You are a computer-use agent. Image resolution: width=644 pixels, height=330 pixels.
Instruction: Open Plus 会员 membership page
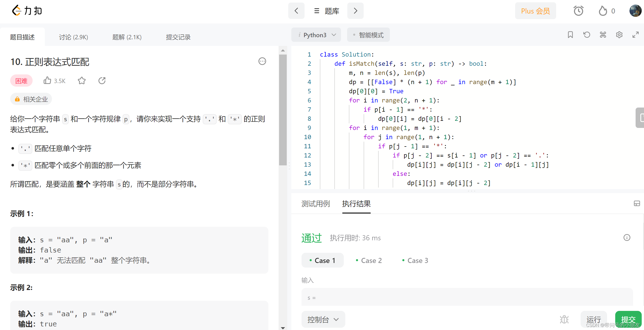pos(535,11)
